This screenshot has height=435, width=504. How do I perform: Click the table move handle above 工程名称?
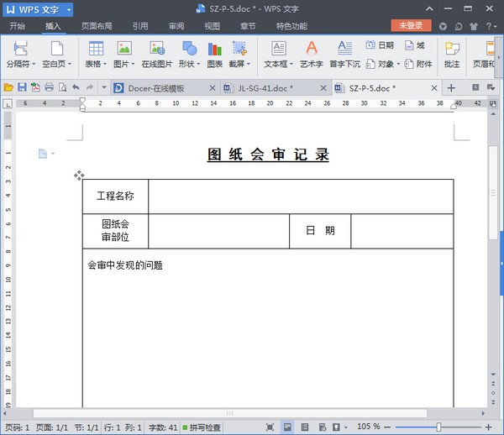[79, 176]
